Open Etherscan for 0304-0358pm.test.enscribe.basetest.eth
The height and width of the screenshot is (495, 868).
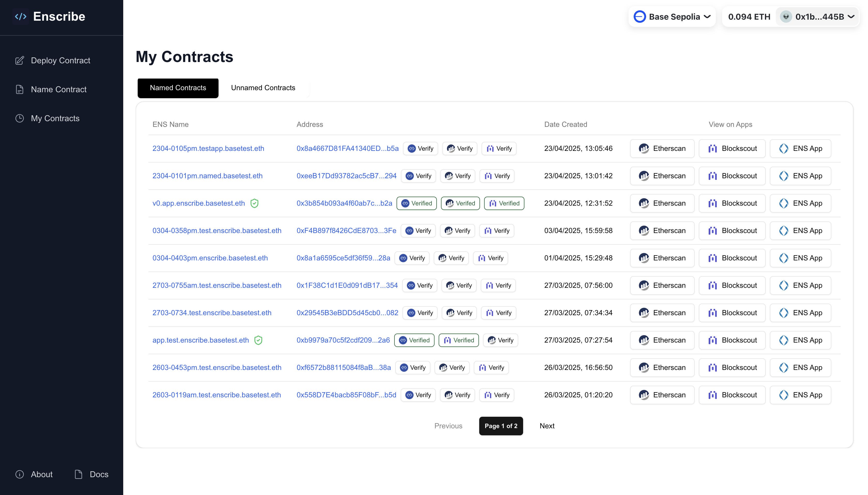coord(662,231)
